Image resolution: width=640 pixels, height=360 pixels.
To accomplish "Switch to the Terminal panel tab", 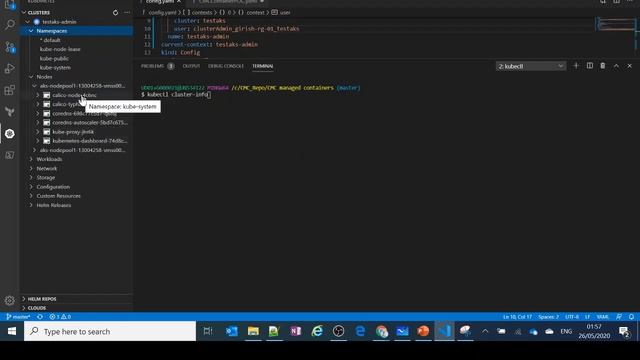I will [x=262, y=66].
